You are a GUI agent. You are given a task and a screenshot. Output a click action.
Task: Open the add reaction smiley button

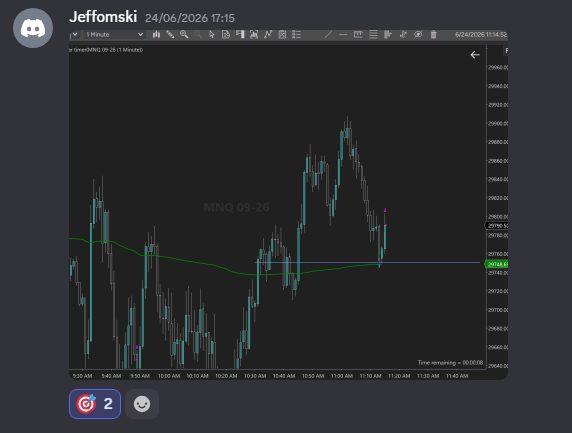click(x=142, y=404)
